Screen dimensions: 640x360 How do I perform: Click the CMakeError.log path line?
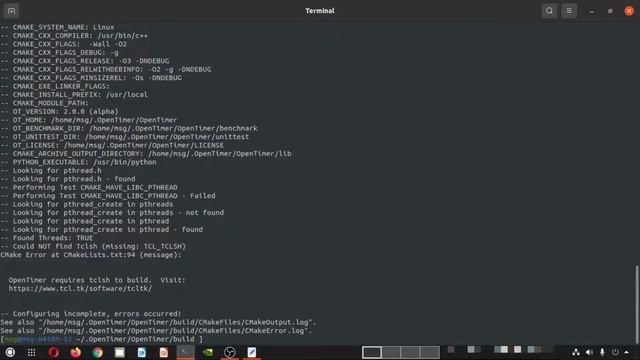[156, 331]
